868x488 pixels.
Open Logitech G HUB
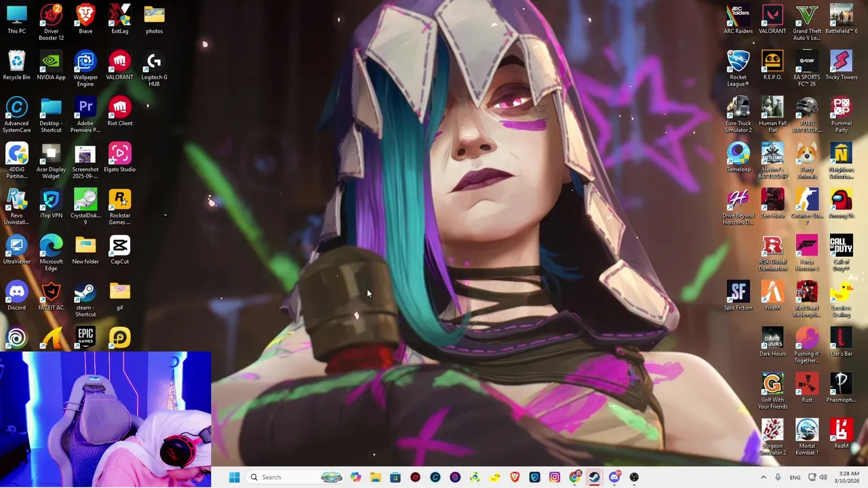point(154,68)
